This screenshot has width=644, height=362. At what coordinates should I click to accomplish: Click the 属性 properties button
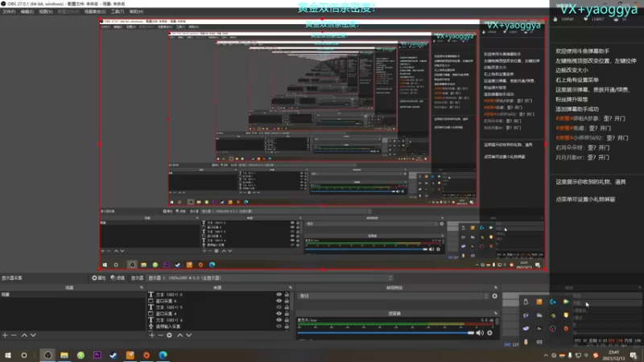coord(98,278)
